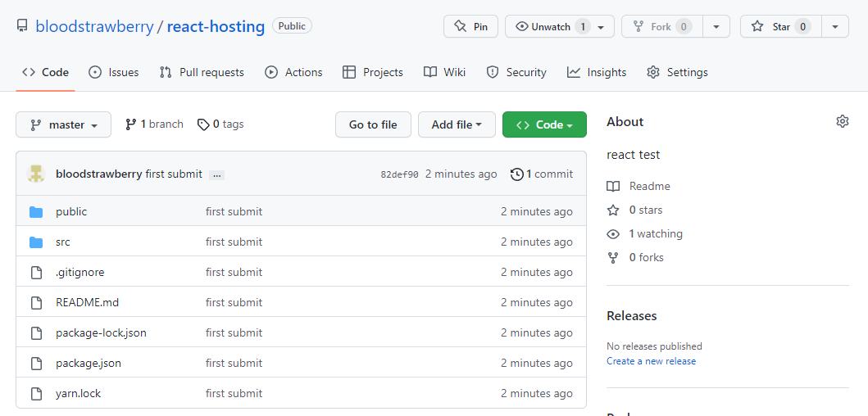Click the .gitignore file icon
The height and width of the screenshot is (416, 868).
[36, 273]
